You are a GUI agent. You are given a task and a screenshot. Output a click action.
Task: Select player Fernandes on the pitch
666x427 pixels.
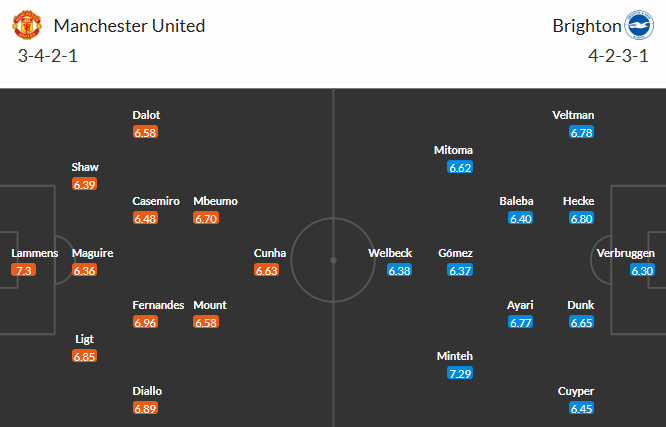[x=158, y=305]
